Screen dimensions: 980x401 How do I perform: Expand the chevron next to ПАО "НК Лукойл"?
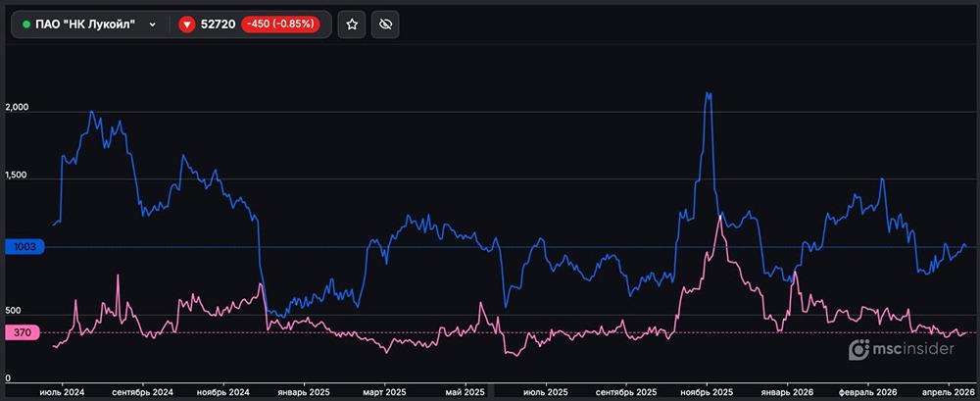click(152, 25)
